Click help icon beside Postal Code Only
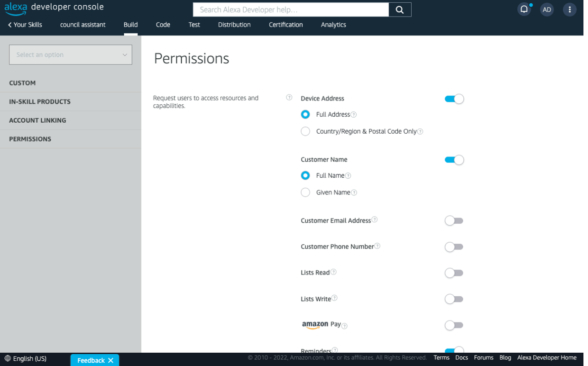 [420, 132]
